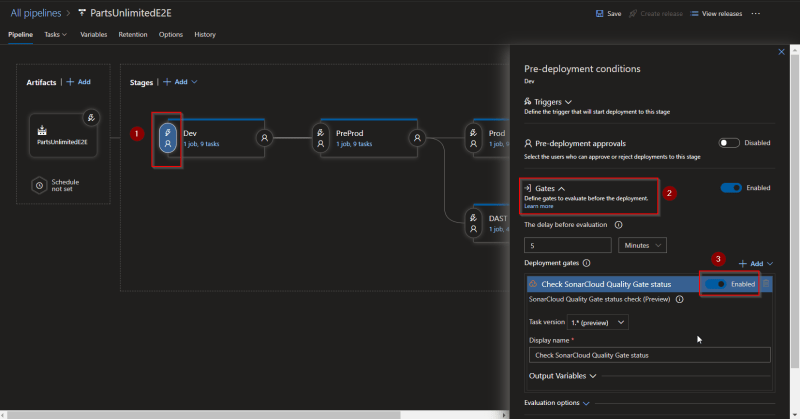
Task: Open the Add deployment gate dropdown
Action: 756,263
